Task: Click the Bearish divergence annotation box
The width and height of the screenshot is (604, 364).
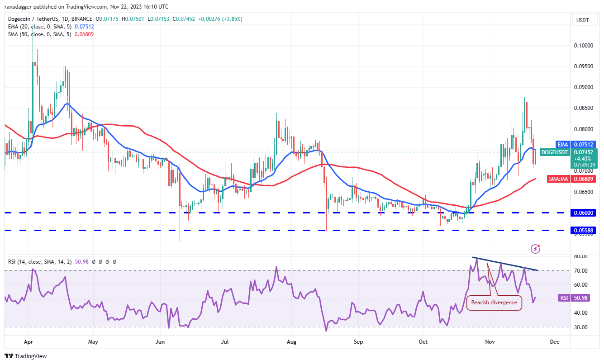Action: pos(494,303)
